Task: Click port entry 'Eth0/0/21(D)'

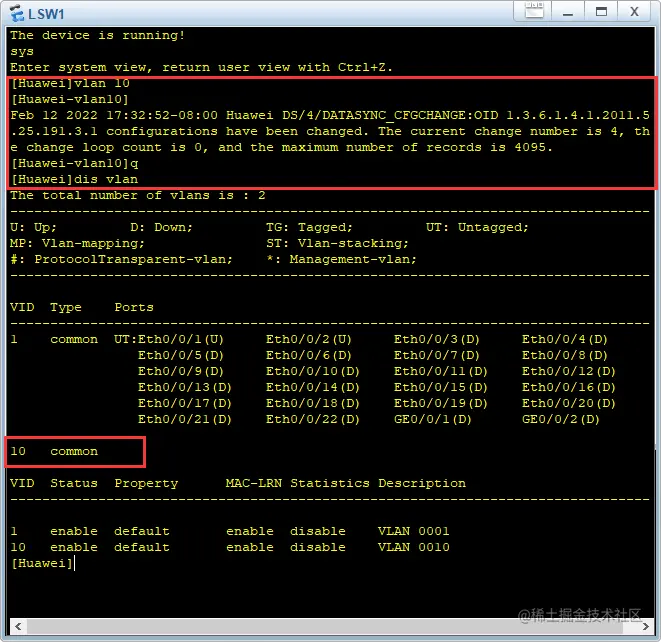Action: (185, 419)
